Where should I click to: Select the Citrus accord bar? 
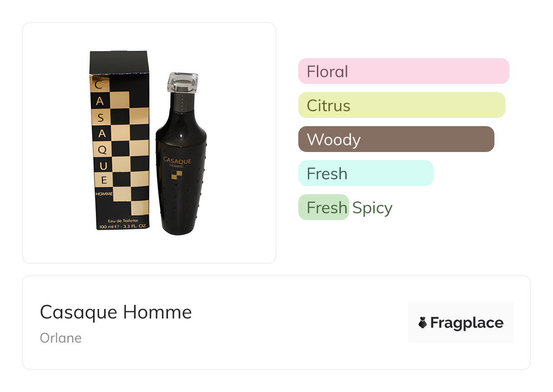(x=401, y=105)
